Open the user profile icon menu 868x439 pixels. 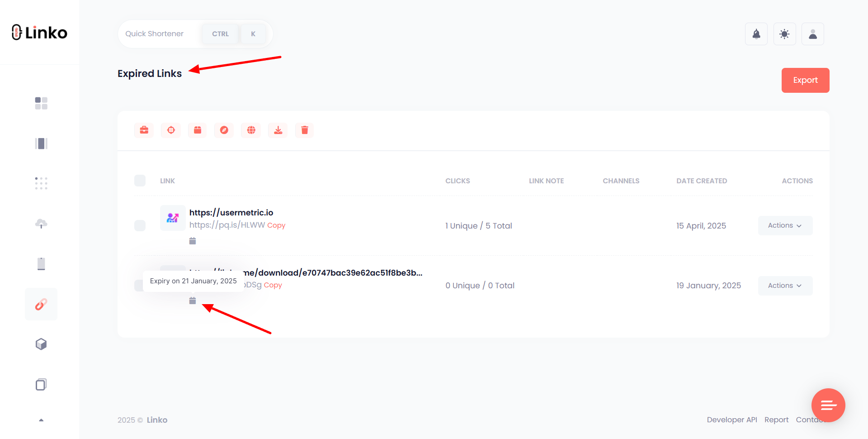pos(813,34)
